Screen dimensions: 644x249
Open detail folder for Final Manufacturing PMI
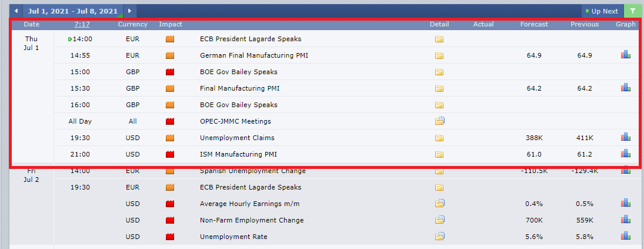pyautogui.click(x=439, y=88)
